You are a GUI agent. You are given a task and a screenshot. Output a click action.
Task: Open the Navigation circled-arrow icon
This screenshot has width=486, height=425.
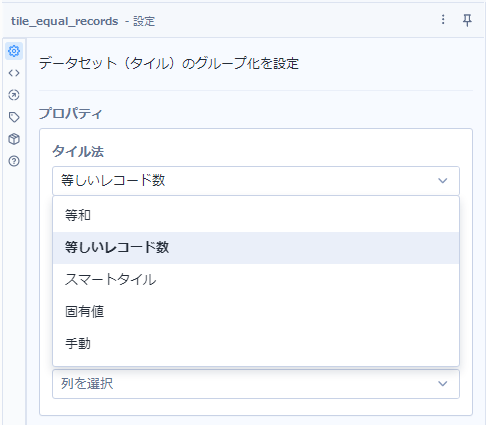(x=14, y=95)
